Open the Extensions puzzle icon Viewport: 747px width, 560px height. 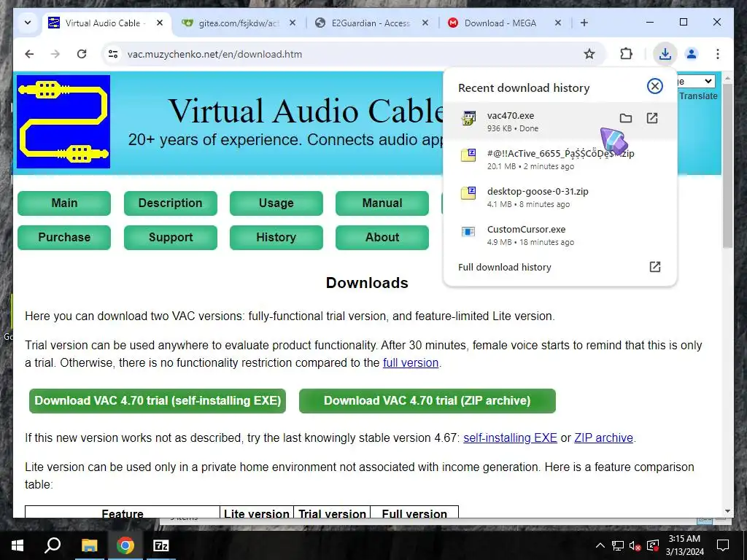627,54
